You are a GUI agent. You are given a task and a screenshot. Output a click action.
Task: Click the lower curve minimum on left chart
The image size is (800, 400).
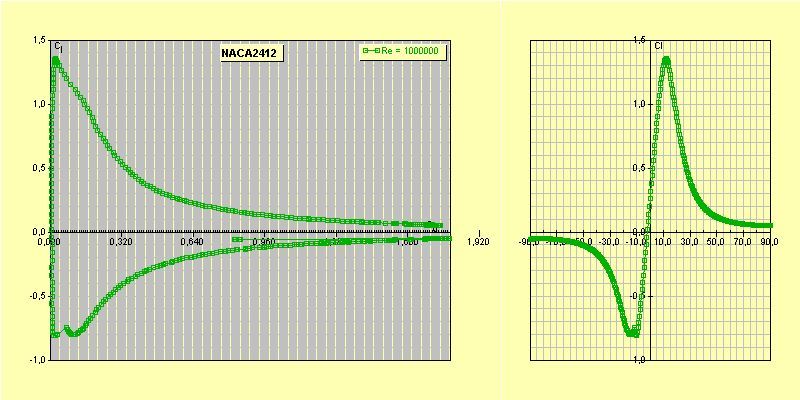(x=72, y=333)
